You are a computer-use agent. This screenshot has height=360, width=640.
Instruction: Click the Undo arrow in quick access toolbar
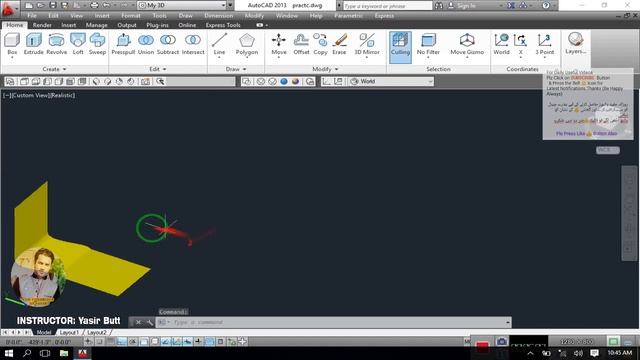click(106, 5)
